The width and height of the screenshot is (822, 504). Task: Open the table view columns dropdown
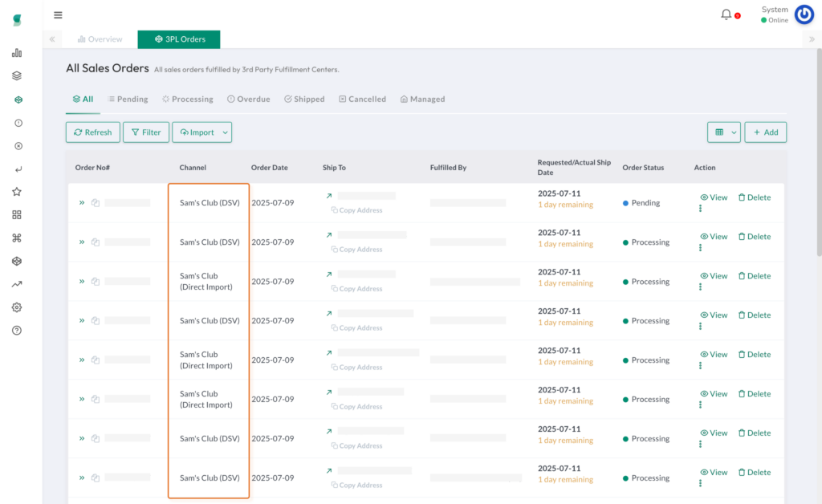coord(724,132)
